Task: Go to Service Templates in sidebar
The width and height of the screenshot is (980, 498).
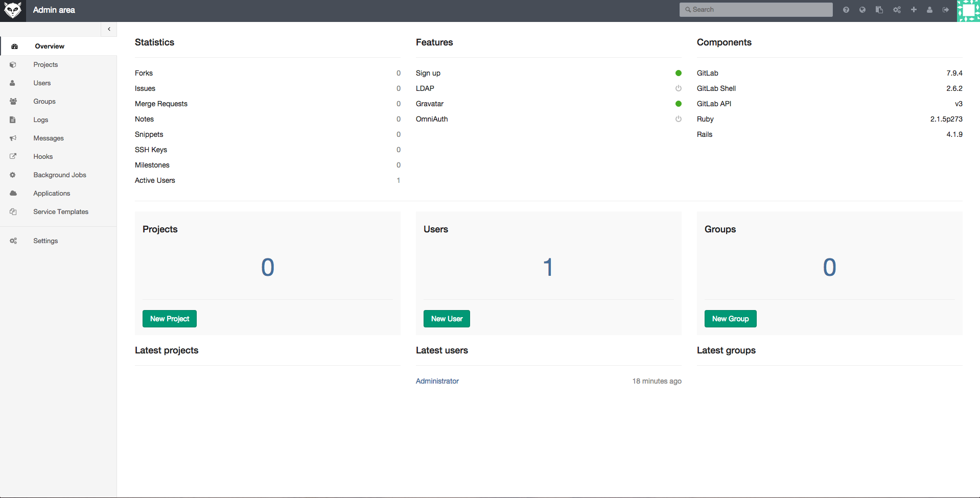Action: click(61, 212)
